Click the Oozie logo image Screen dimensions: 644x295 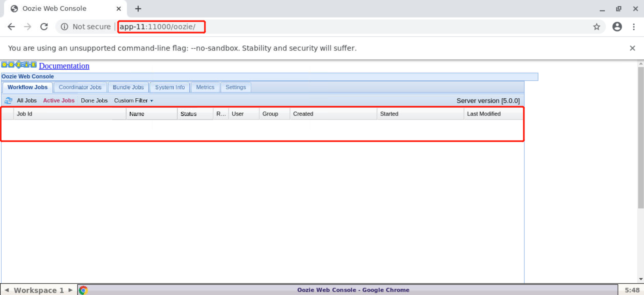point(19,64)
